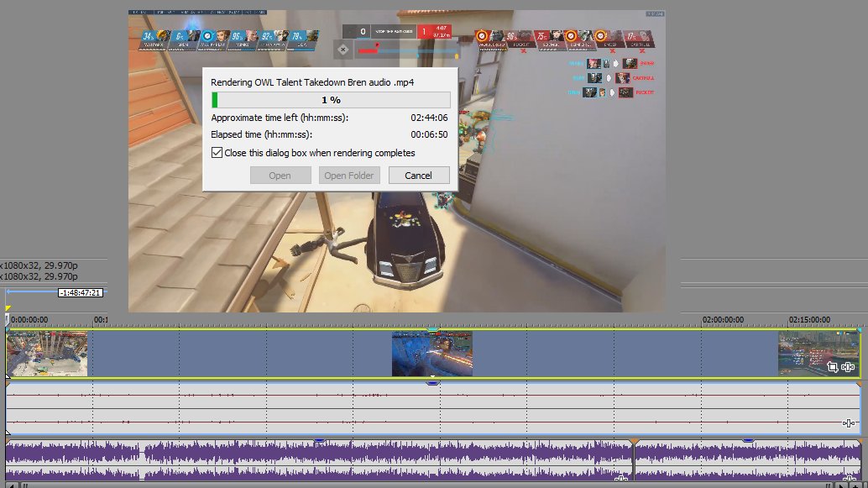Image resolution: width=868 pixels, height=488 pixels.
Task: Click the -1:48:47:21 timecode box
Action: click(x=81, y=292)
